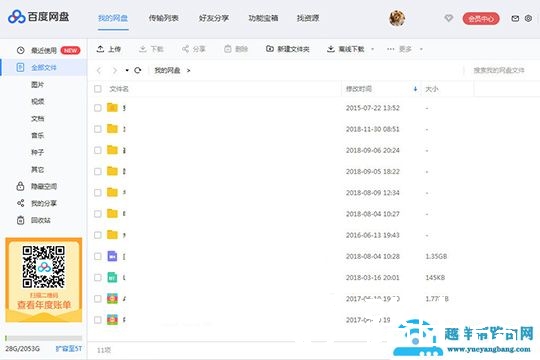Check the folder dated 2015-07-22 13:52
This screenshot has width=540, height=360.
coord(98,108)
